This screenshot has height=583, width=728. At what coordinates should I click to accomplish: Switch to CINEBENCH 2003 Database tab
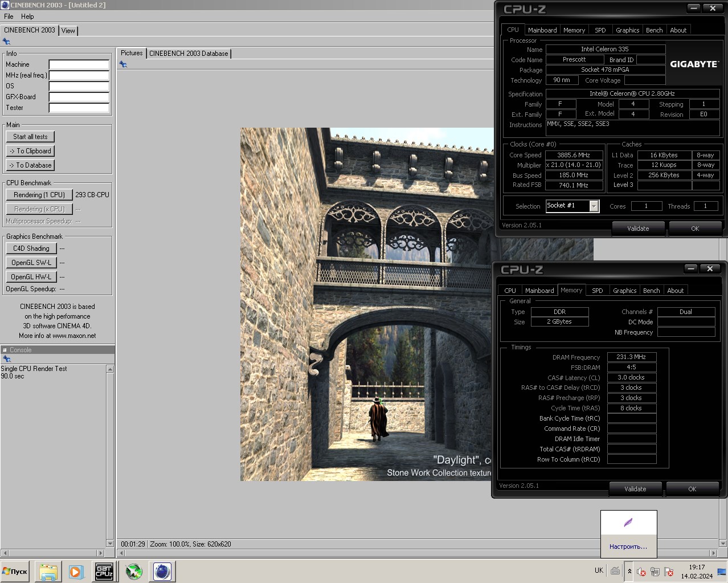click(189, 54)
